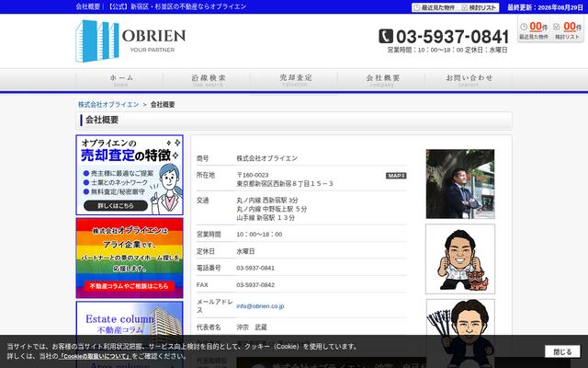The image size is (588, 368).
Task: Click 最近見た物件 button in top bar
Action: tap(435, 7)
